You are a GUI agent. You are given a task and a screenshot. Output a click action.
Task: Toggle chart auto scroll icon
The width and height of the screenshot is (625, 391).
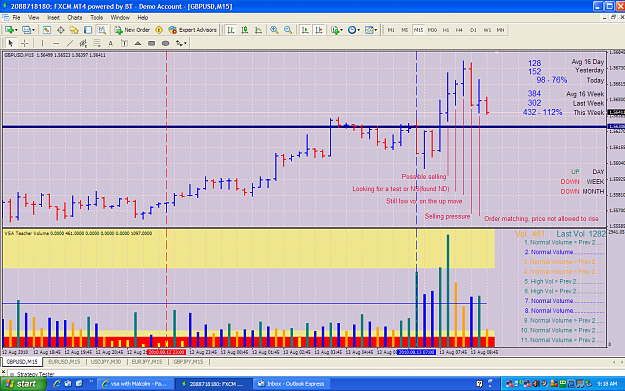[x=305, y=30]
